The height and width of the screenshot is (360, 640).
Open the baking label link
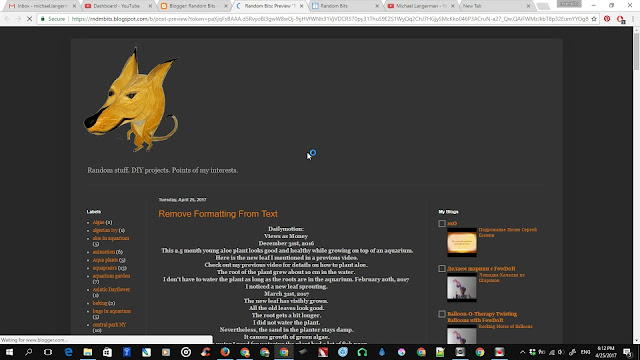[100, 303]
